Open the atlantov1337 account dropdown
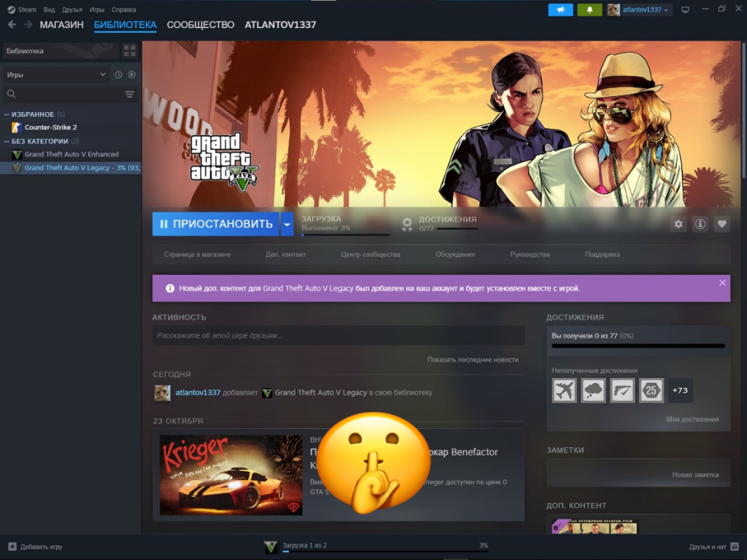 point(646,9)
